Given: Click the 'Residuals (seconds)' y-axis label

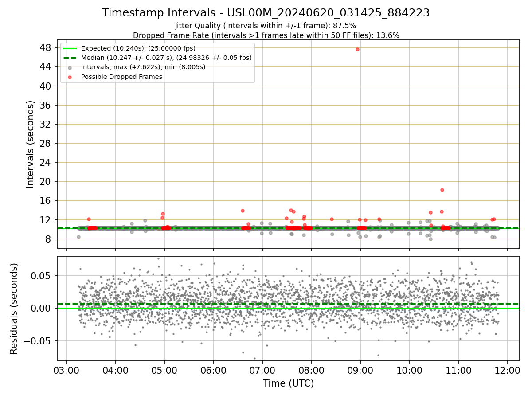Looking at the screenshot, I should (14, 309).
